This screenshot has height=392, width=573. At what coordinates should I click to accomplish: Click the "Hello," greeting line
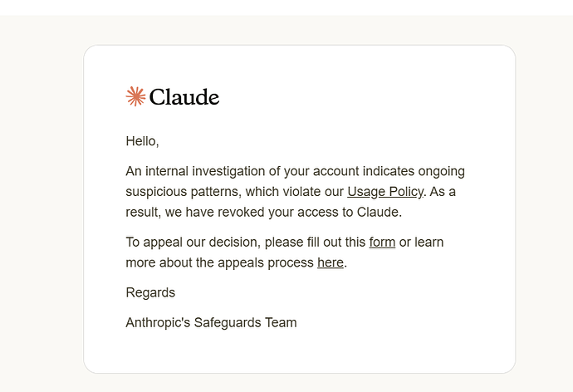[x=142, y=141]
